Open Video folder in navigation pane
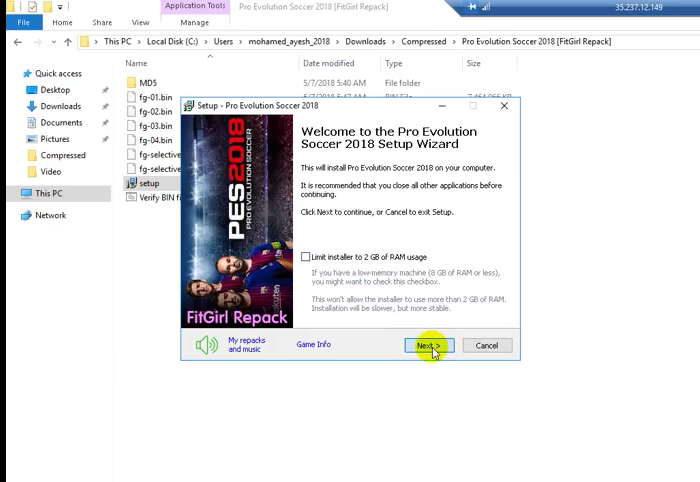700x482 pixels. click(x=50, y=171)
